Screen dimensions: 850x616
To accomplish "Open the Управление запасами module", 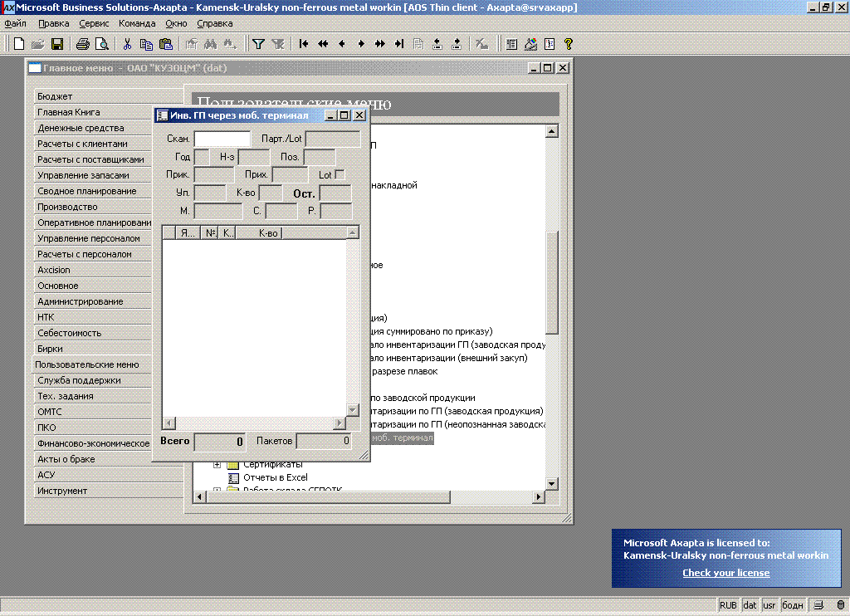I will (83, 175).
